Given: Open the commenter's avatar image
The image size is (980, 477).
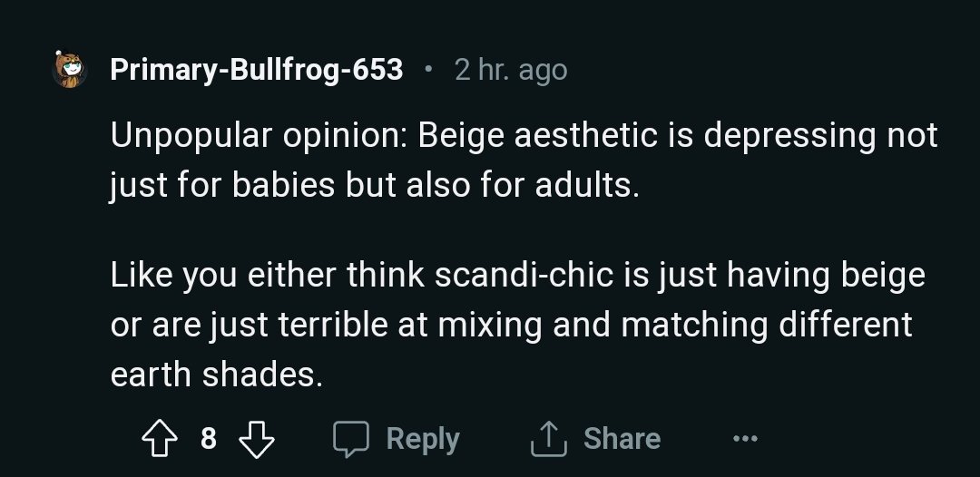Looking at the screenshot, I should tap(70, 70).
